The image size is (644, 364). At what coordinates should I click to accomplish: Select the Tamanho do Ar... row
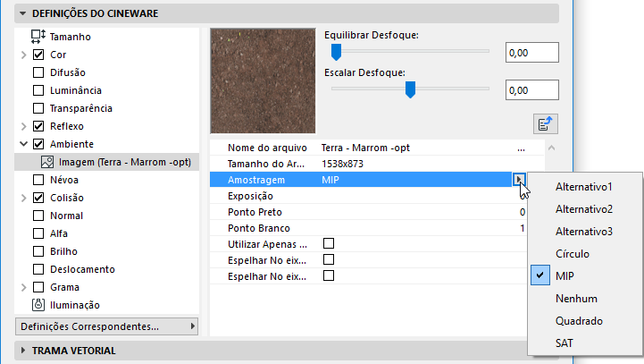pos(377,164)
